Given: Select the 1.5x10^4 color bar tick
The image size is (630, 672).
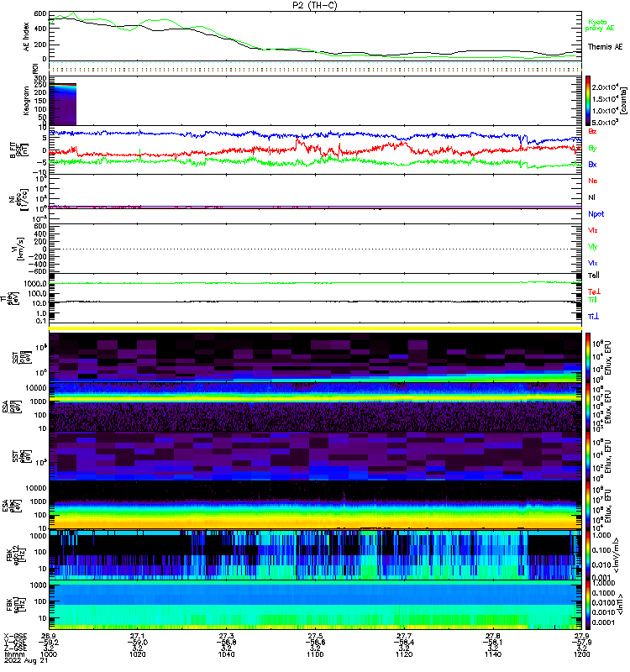Looking at the screenshot, I should [604, 98].
